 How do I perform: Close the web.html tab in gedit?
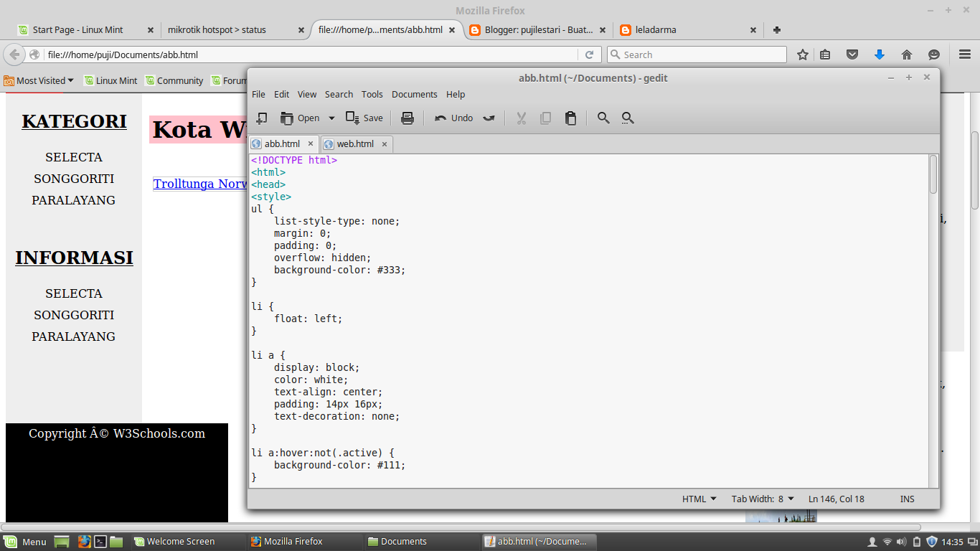(384, 143)
